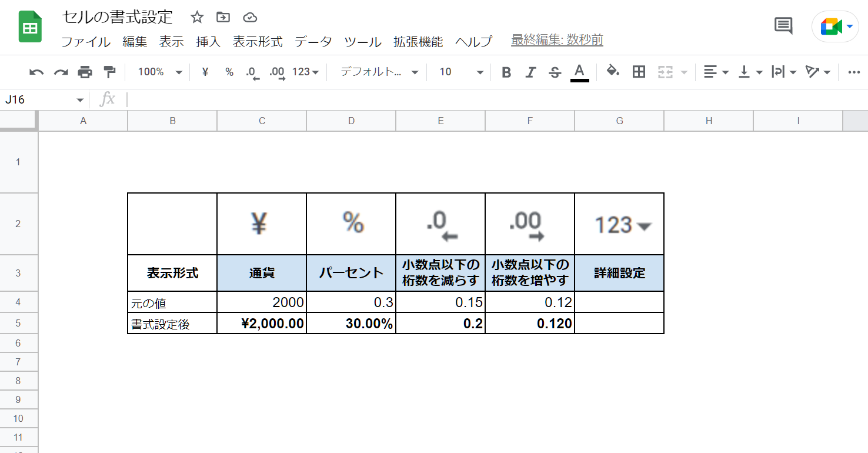Open the データ menu
This screenshot has width=868, height=453.
click(x=313, y=42)
